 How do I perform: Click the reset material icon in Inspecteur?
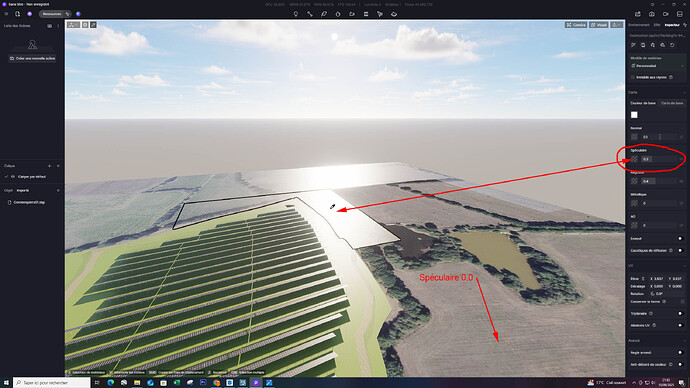click(672, 45)
